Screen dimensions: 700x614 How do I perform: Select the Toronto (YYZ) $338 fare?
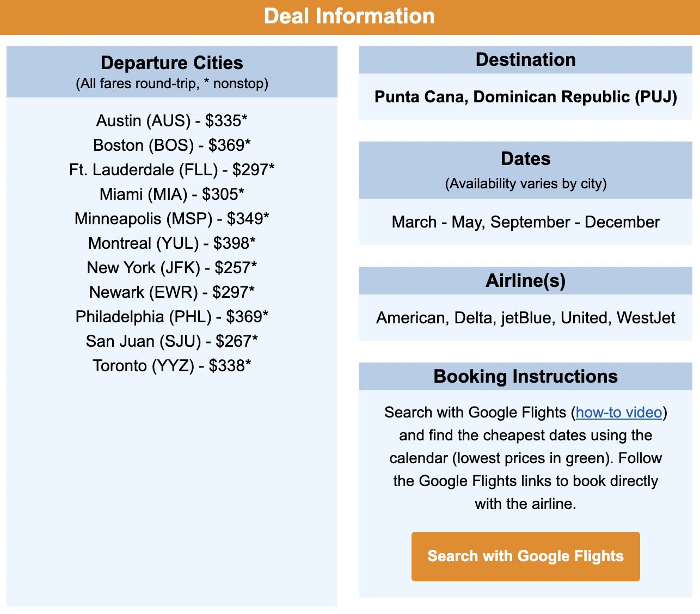pos(171,366)
